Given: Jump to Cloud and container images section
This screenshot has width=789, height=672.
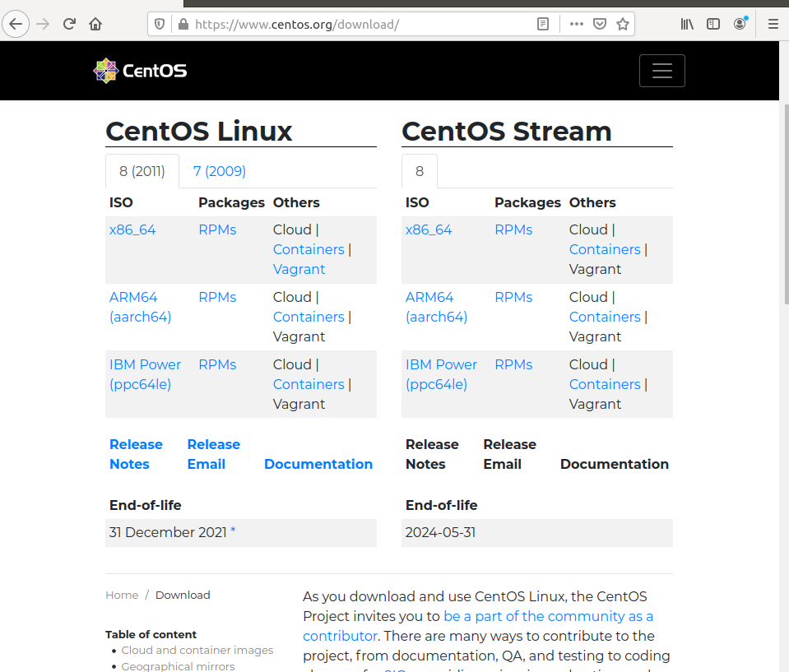Looking at the screenshot, I should [197, 651].
